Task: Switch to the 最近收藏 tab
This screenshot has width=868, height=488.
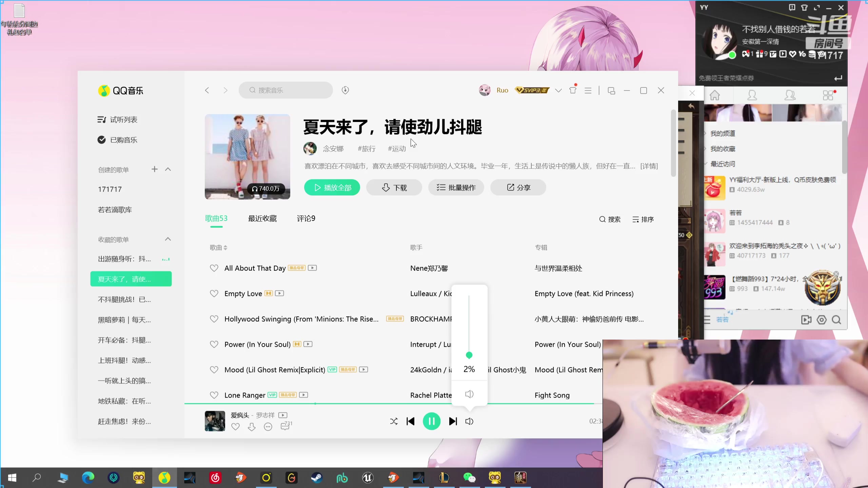Action: [262, 218]
